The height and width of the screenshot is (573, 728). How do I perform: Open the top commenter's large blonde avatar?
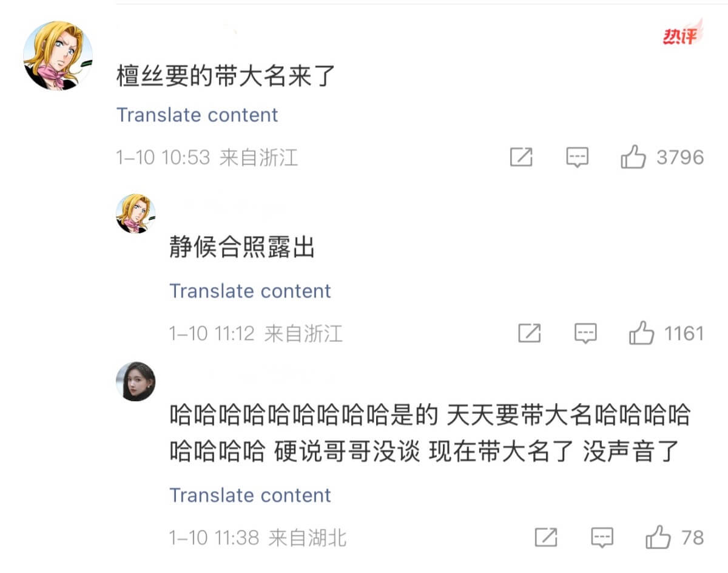pyautogui.click(x=58, y=56)
